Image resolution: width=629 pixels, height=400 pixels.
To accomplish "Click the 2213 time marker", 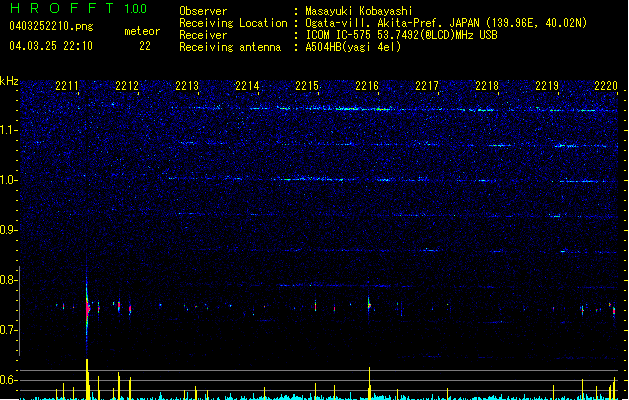I will coord(187,86).
